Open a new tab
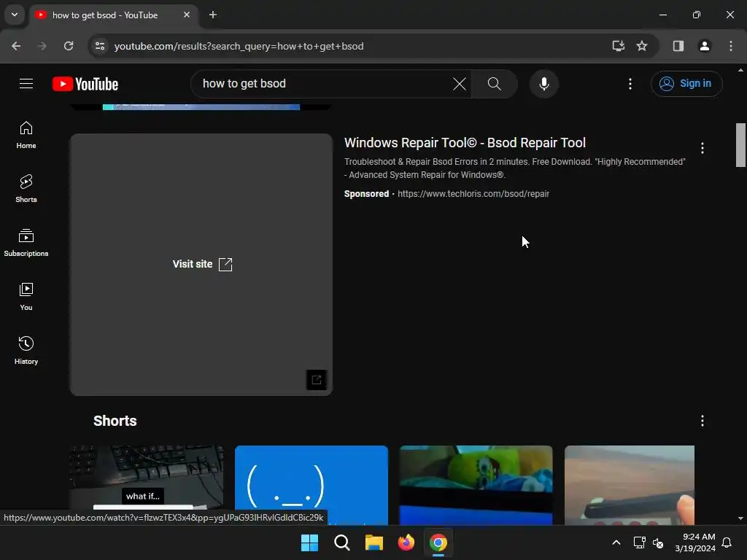Image resolution: width=747 pixels, height=560 pixels. click(213, 15)
